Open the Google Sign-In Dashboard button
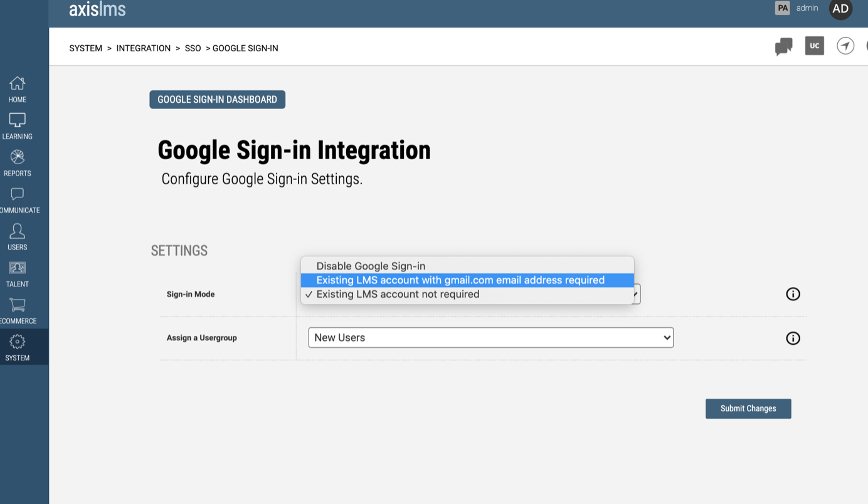This screenshot has height=504, width=868. 217,100
